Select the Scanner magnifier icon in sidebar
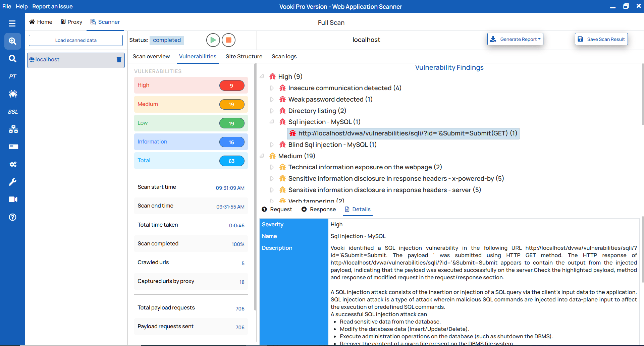Image resolution: width=644 pixels, height=346 pixels. coord(12,41)
